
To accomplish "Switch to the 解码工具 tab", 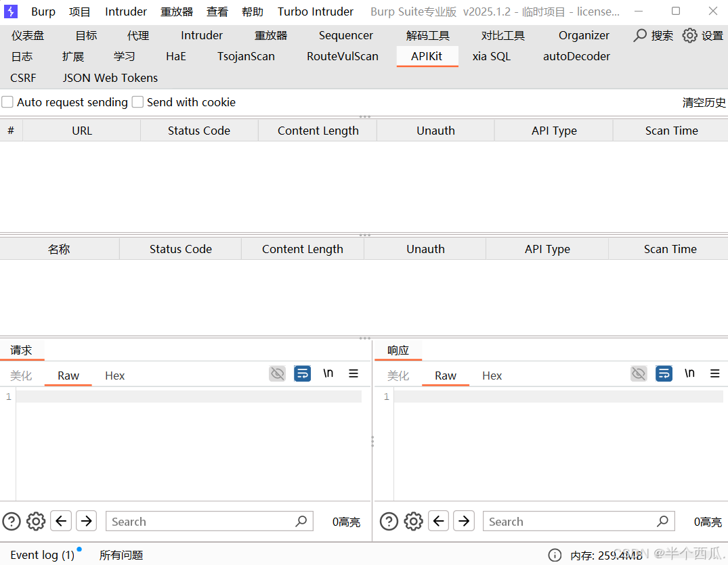I will [427, 35].
